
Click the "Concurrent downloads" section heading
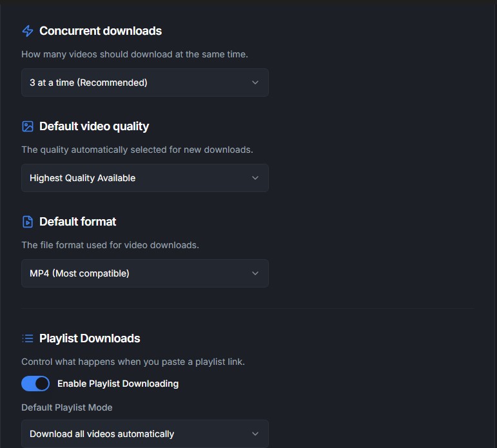(101, 31)
